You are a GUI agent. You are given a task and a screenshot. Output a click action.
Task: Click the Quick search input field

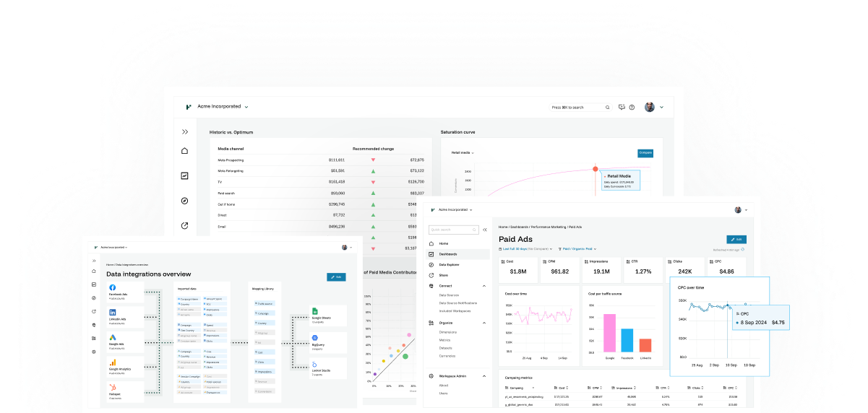point(453,230)
